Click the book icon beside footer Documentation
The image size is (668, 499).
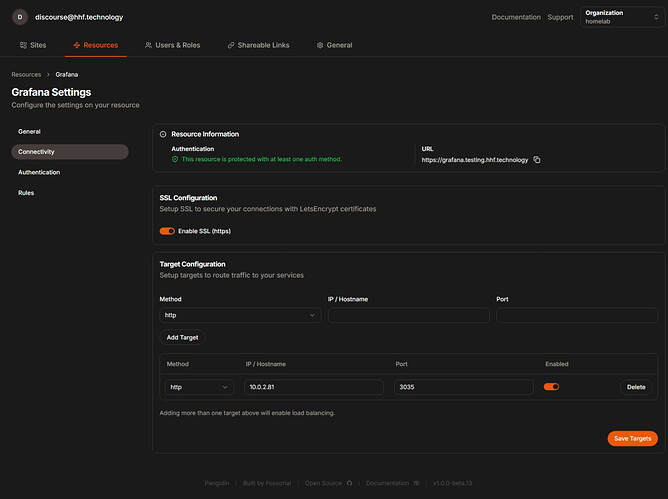[416, 483]
